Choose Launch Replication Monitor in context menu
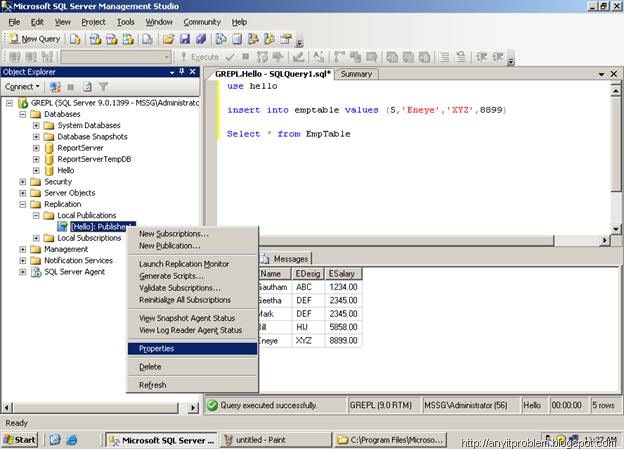Viewport: 624px width, 449px height. pyautogui.click(x=193, y=264)
